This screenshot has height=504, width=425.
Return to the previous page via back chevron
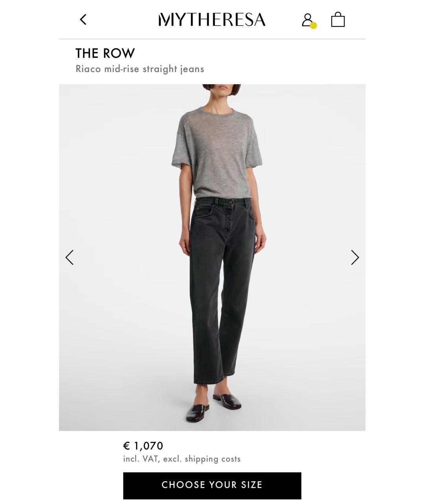83,19
